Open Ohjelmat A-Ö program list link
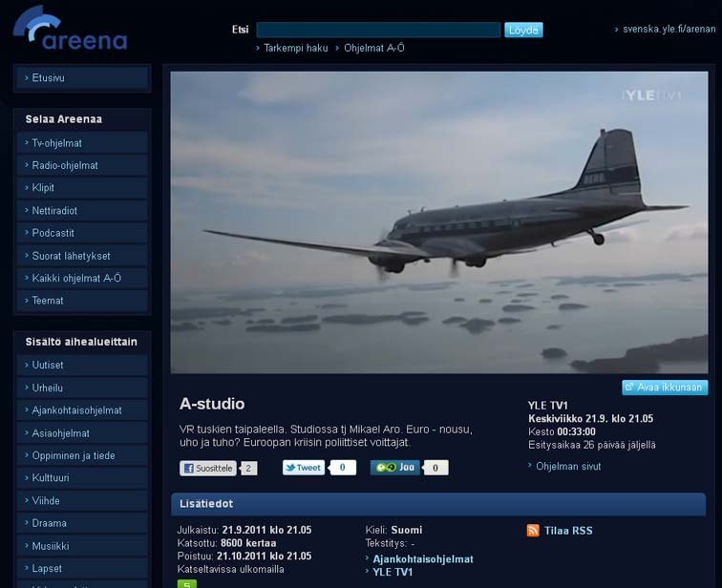Image resolution: width=722 pixels, height=588 pixels. (x=373, y=48)
